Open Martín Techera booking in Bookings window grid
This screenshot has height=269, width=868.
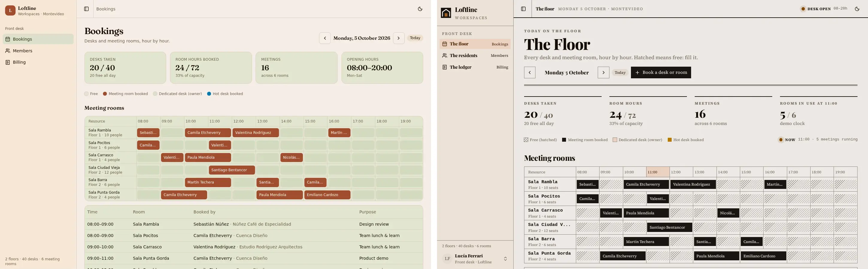(208, 182)
